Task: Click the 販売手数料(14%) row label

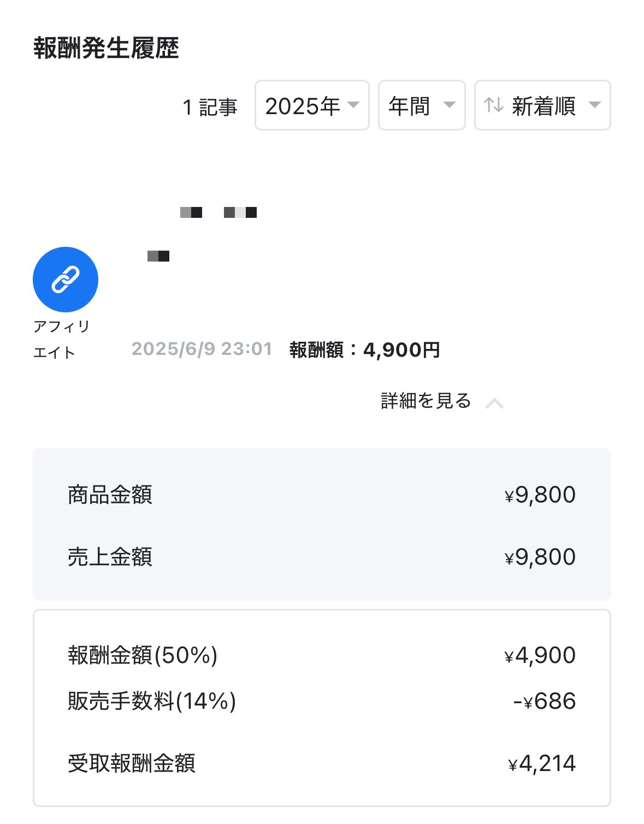Action: [152, 701]
